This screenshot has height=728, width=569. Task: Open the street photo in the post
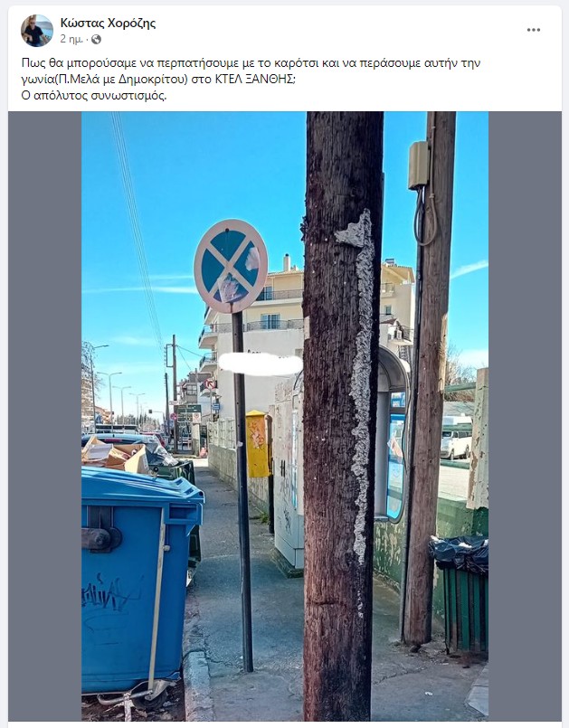tap(285, 415)
